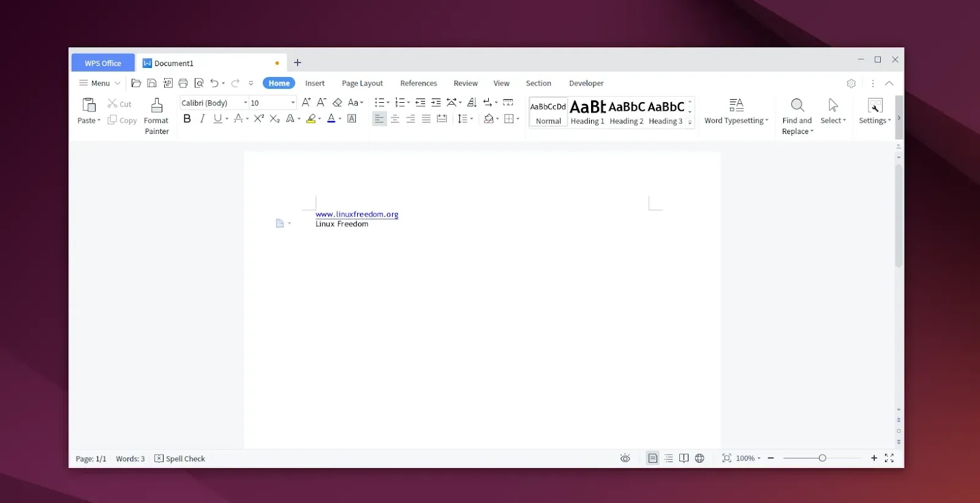Apply distributed alignment
This screenshot has width=980, height=503.
pos(442,119)
